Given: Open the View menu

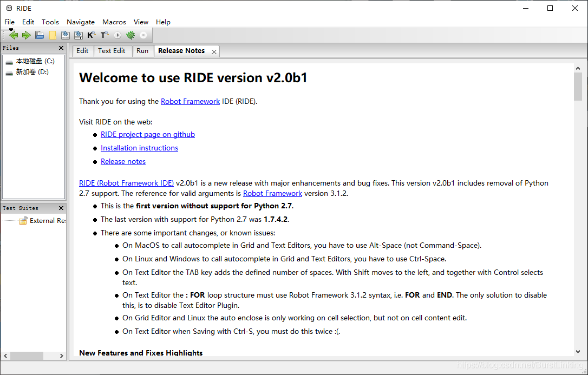Looking at the screenshot, I should tap(141, 22).
